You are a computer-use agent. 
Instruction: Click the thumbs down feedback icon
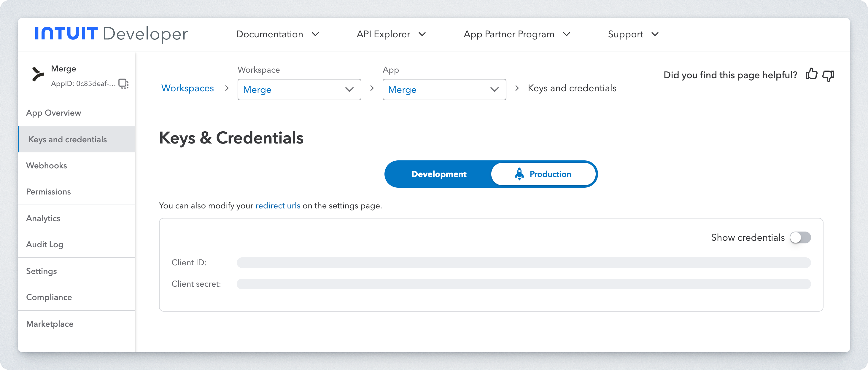tap(829, 75)
